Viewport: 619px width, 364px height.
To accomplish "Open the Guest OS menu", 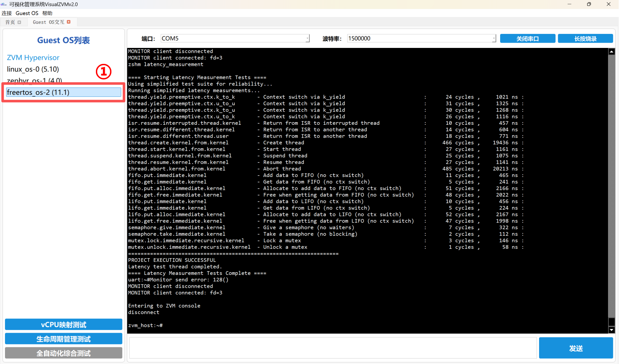I will (27, 13).
